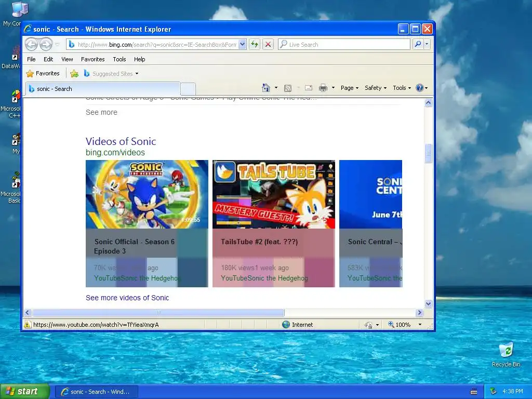
Task: Click horizontal scrollbar left arrow
Action: 28,312
